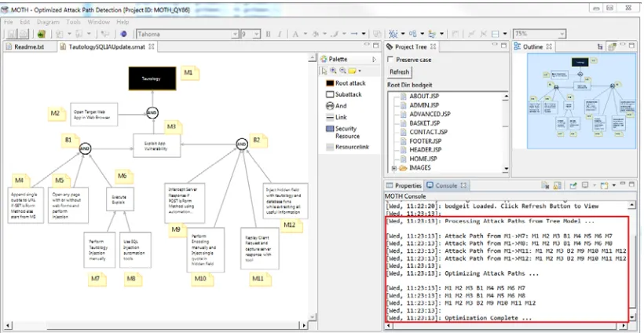The image size is (644, 333).
Task: Open the Window menu
Action: (99, 22)
